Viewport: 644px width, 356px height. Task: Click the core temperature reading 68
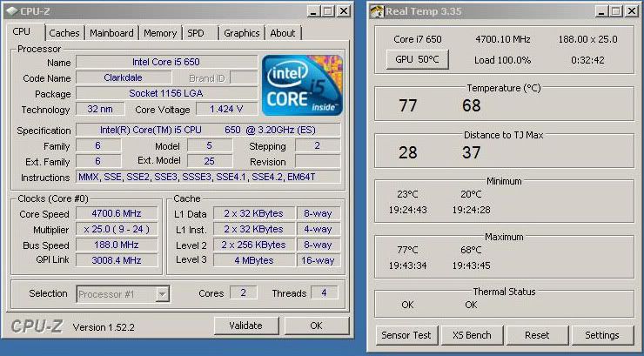[472, 106]
